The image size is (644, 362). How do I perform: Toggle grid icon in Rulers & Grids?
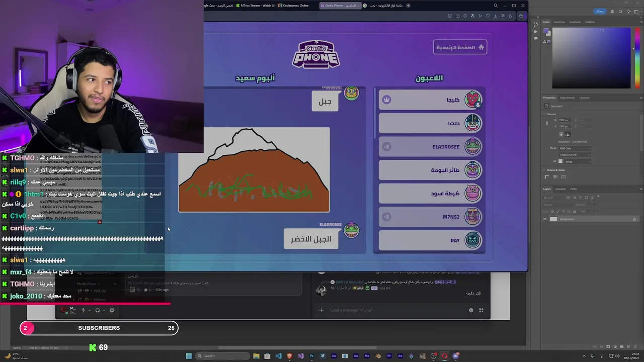click(x=555, y=177)
